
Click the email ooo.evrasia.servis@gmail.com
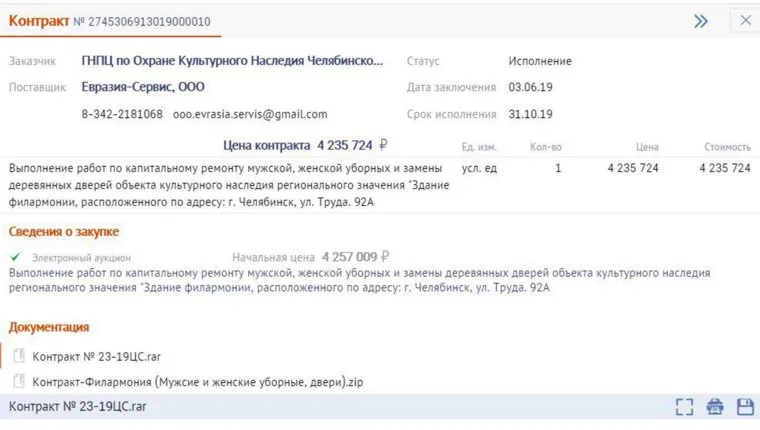(250, 114)
